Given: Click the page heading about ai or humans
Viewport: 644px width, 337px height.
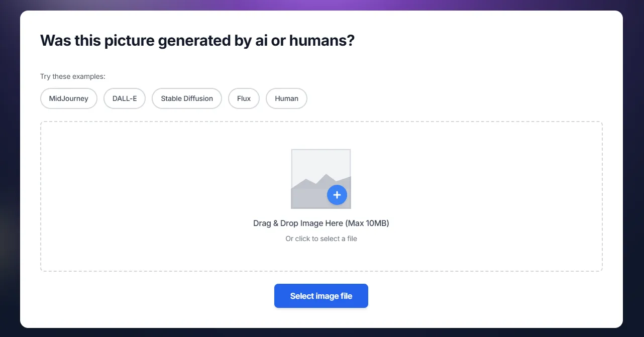Looking at the screenshot, I should tap(197, 41).
